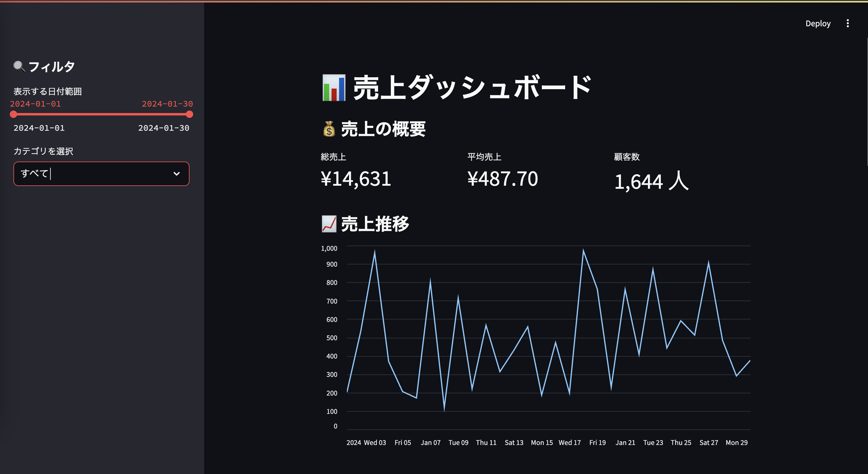
Task: Click the magnifying glass icon beside フィルタ
Action: click(x=19, y=66)
